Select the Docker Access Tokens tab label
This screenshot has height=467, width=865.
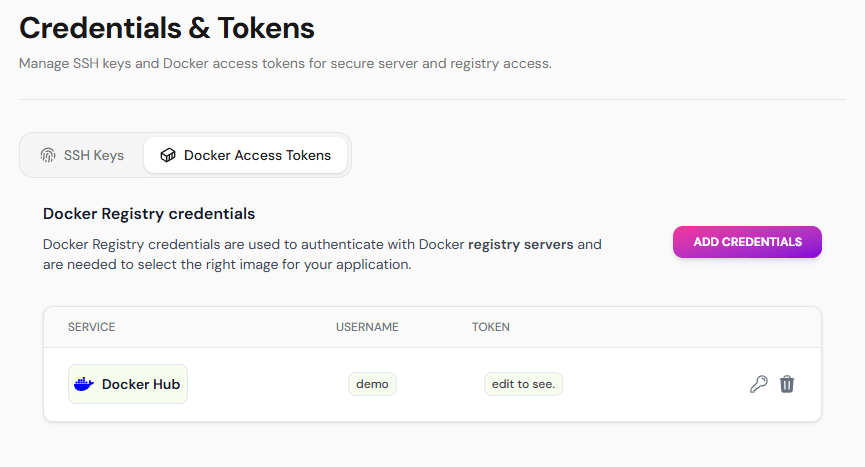257,155
